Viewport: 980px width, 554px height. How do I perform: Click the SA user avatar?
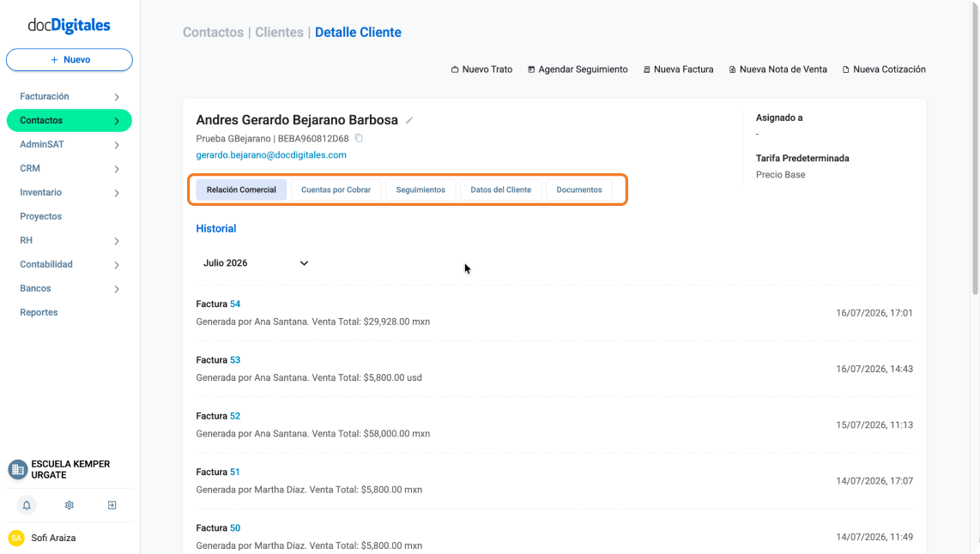point(16,538)
